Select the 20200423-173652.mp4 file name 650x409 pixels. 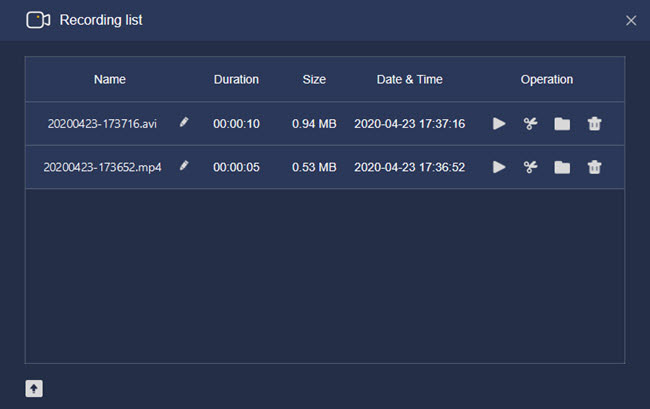coord(102,167)
